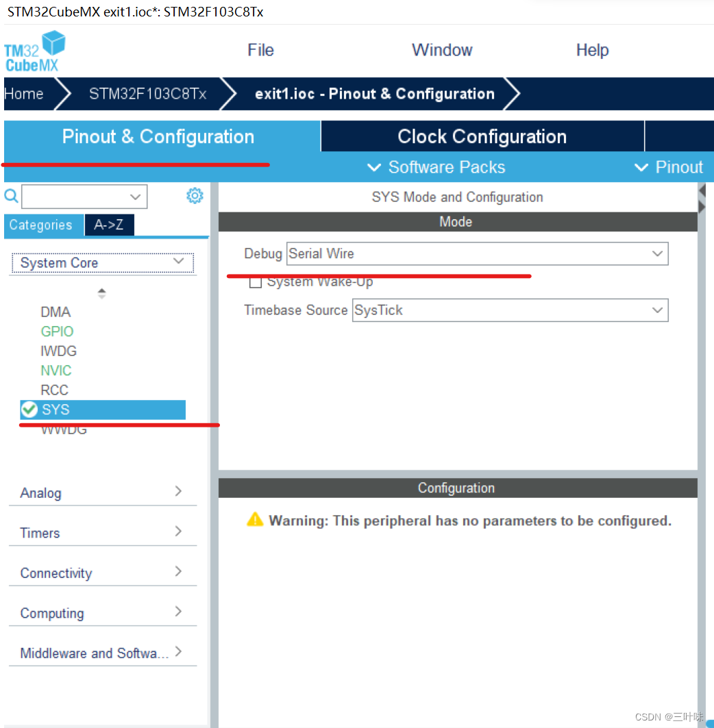The width and height of the screenshot is (714, 728).
Task: Select DMA in System Core list
Action: click(56, 312)
